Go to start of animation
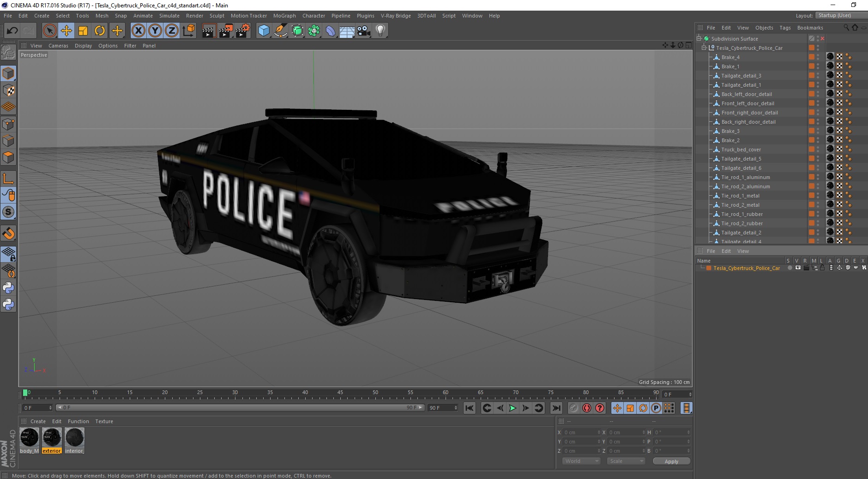Viewport: 868px width, 479px height. (x=470, y=408)
